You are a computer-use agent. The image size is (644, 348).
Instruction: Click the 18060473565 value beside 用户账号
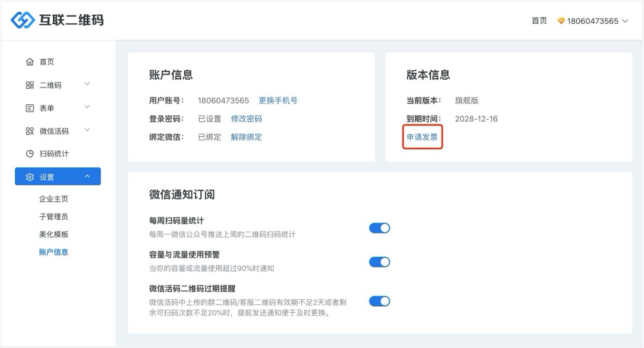(x=223, y=100)
